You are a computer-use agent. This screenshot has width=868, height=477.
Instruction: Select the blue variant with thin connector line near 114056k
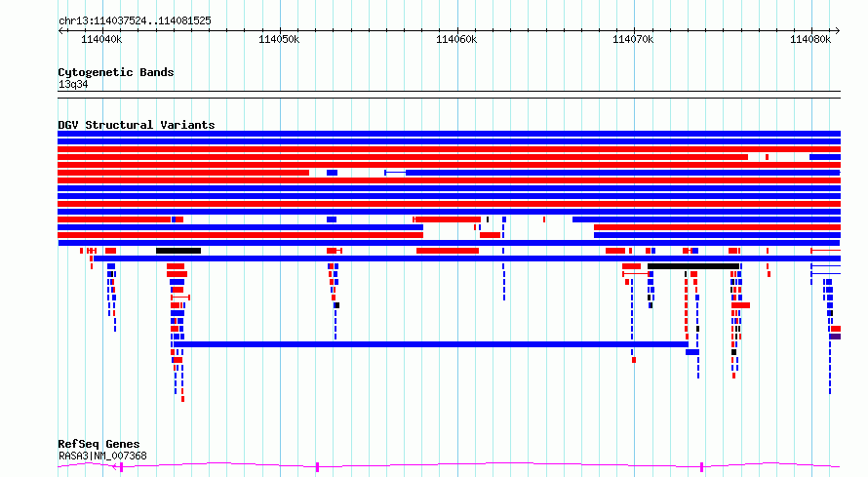[612, 173]
